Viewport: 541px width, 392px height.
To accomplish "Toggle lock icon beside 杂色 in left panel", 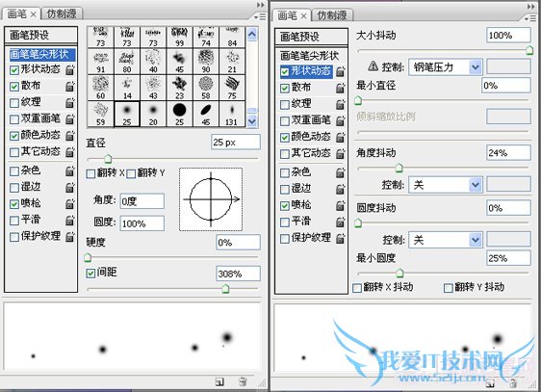I will coord(69,170).
